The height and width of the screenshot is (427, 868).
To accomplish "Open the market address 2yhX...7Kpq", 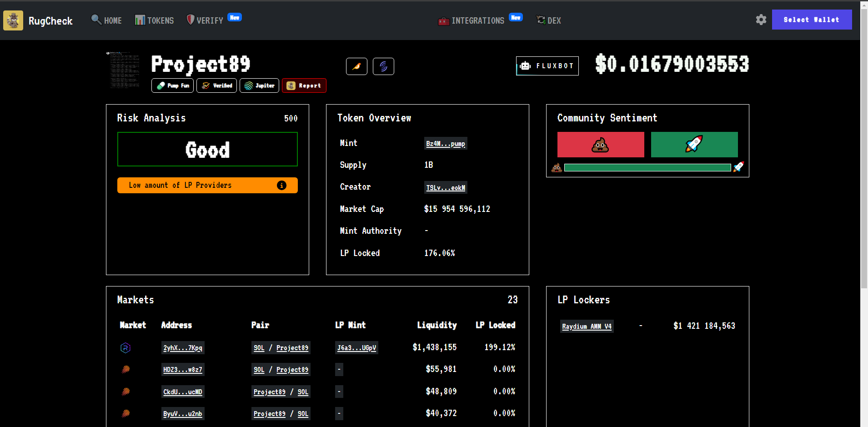I will [183, 348].
